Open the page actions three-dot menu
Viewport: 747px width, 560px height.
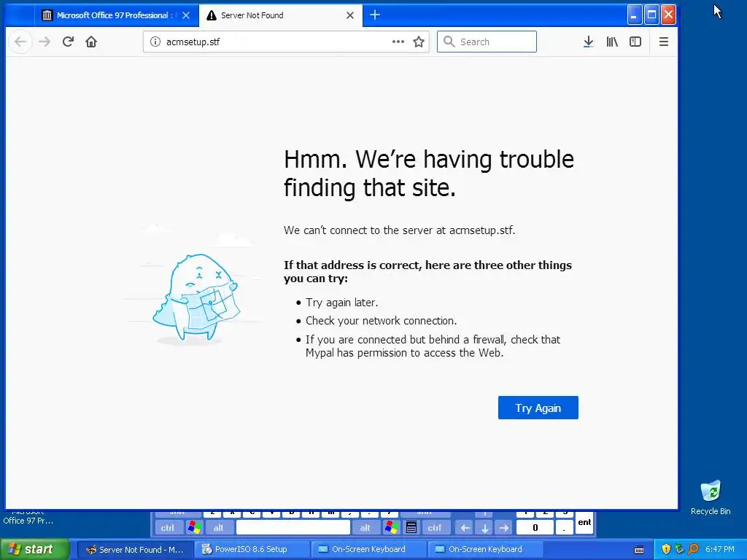tap(398, 42)
